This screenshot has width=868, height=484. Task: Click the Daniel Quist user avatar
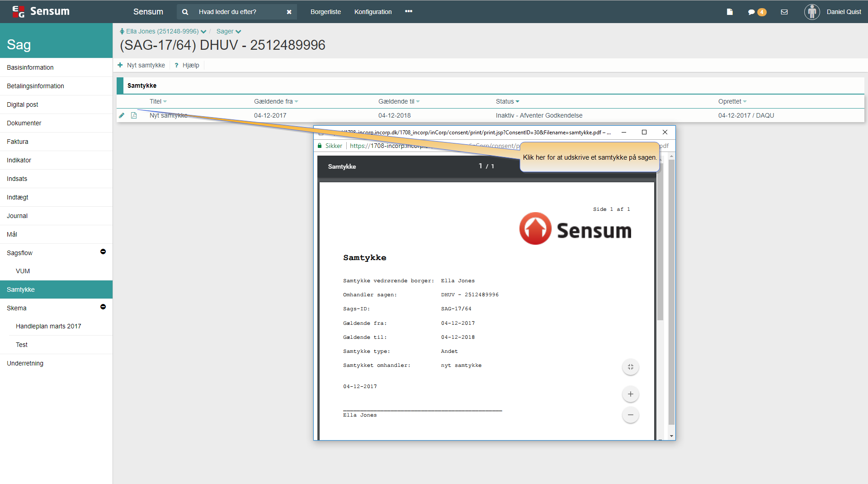[812, 12]
